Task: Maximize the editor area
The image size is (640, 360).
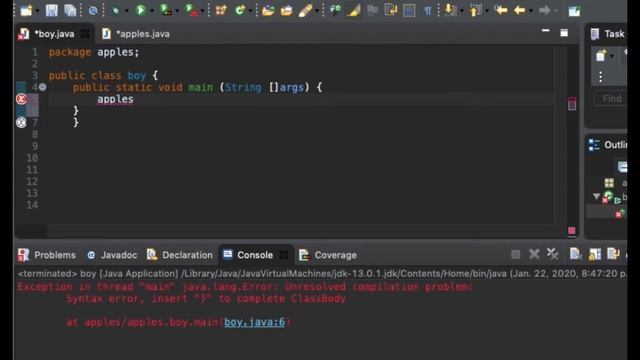Action: coord(564,33)
